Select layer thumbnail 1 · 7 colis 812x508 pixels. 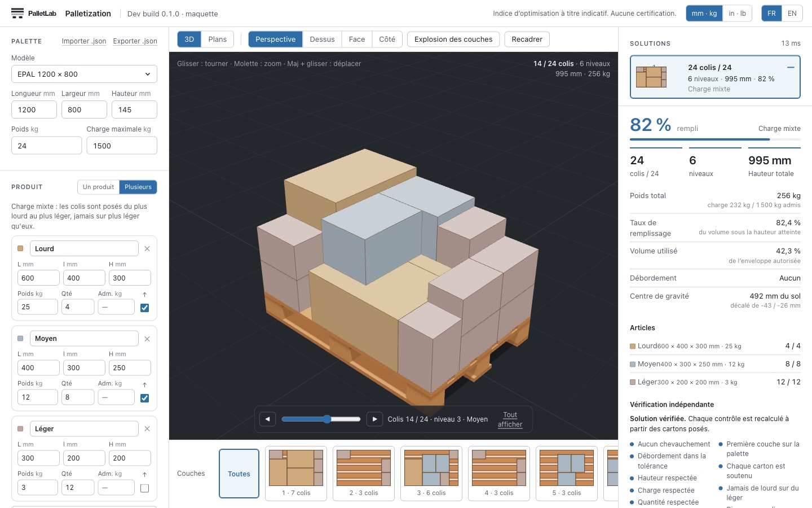pyautogui.click(x=296, y=474)
